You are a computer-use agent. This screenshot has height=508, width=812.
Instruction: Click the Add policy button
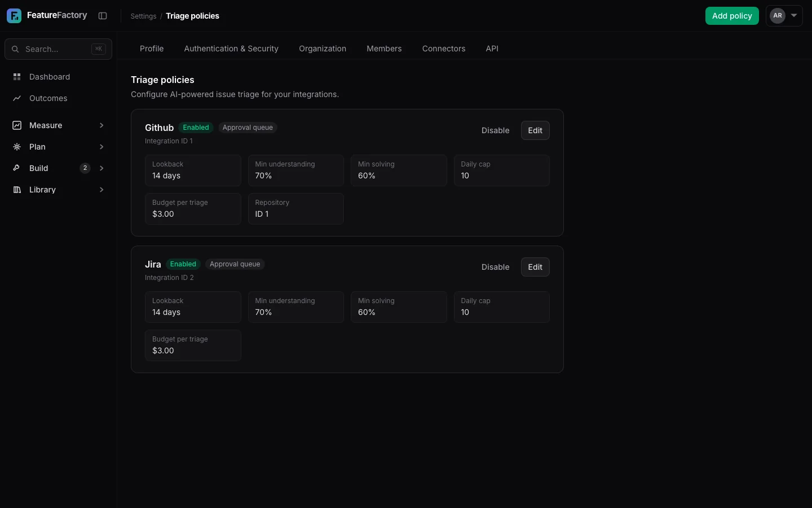tap(732, 16)
